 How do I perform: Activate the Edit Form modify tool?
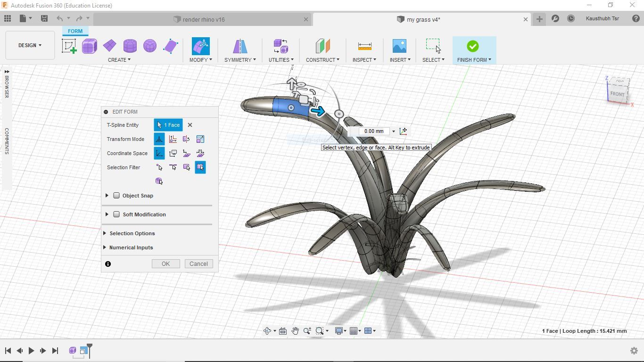(x=201, y=46)
